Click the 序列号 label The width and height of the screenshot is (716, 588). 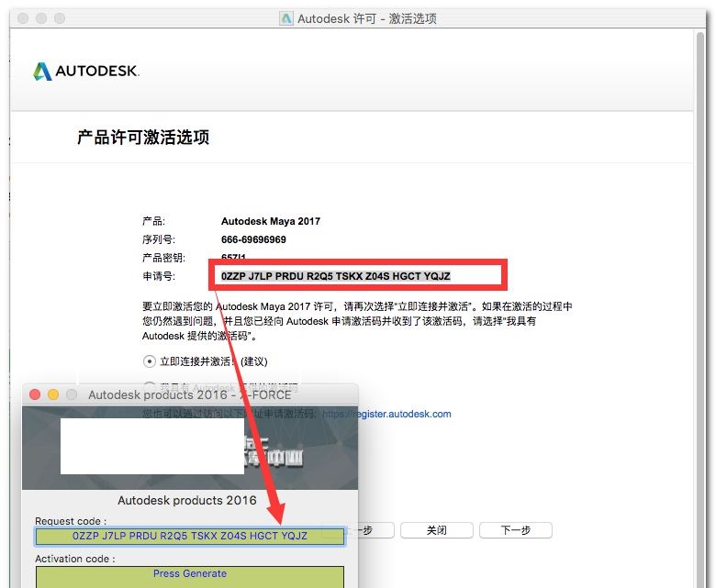tap(159, 239)
